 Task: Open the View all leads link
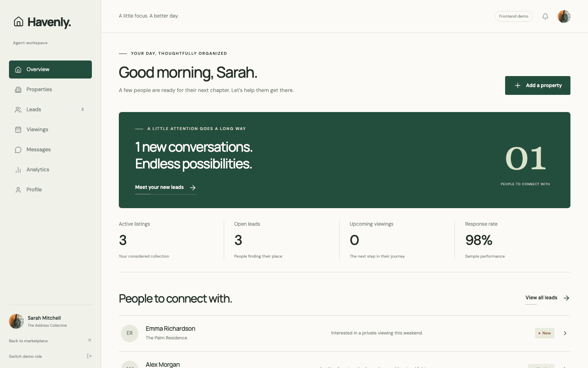pyautogui.click(x=541, y=298)
